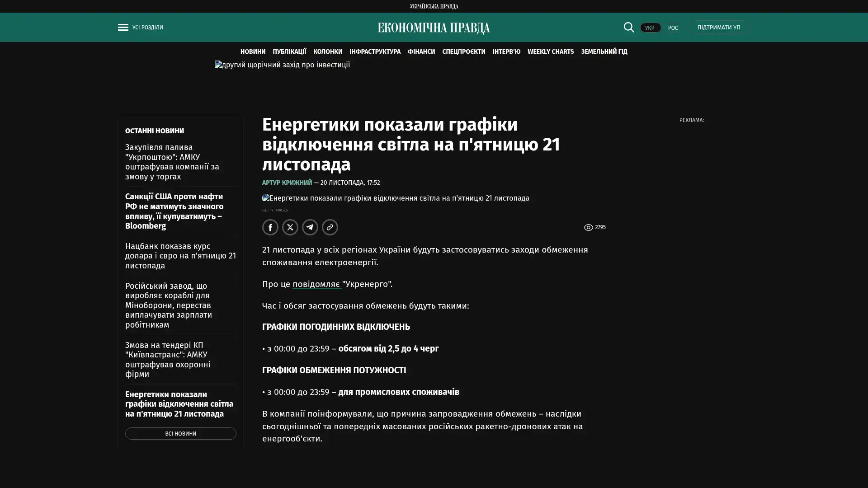Share article via Telegram icon
This screenshot has width=868, height=488.
[x=310, y=227]
